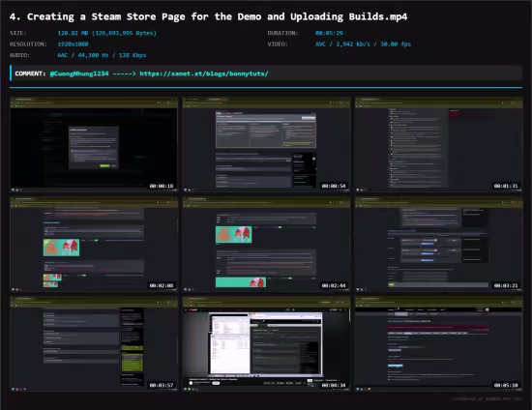View the frame stamped 00:05:10
Image resolution: width=532 pixels, height=410 pixels.
(439, 344)
